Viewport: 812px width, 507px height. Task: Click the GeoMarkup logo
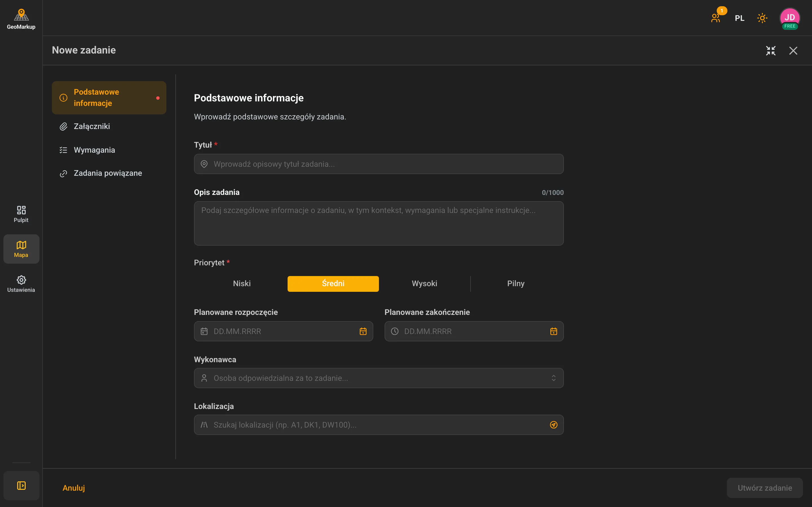click(x=21, y=19)
